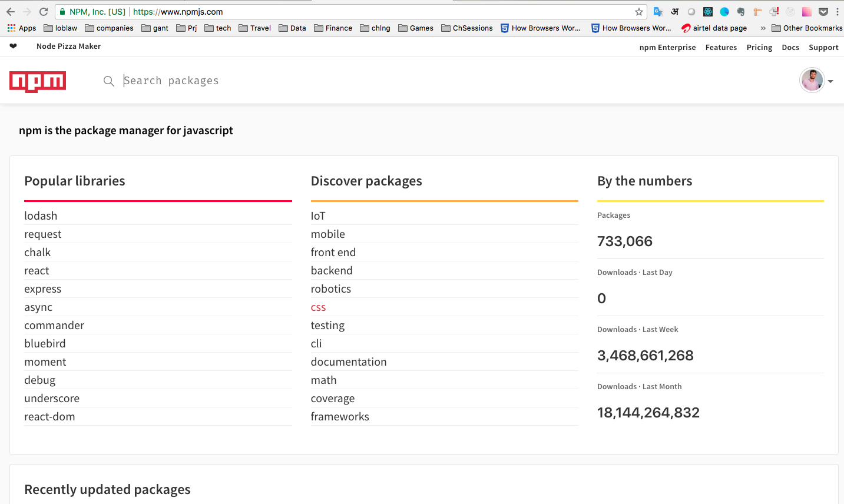
Task: Click the Node Pizza Maker text
Action: [68, 46]
